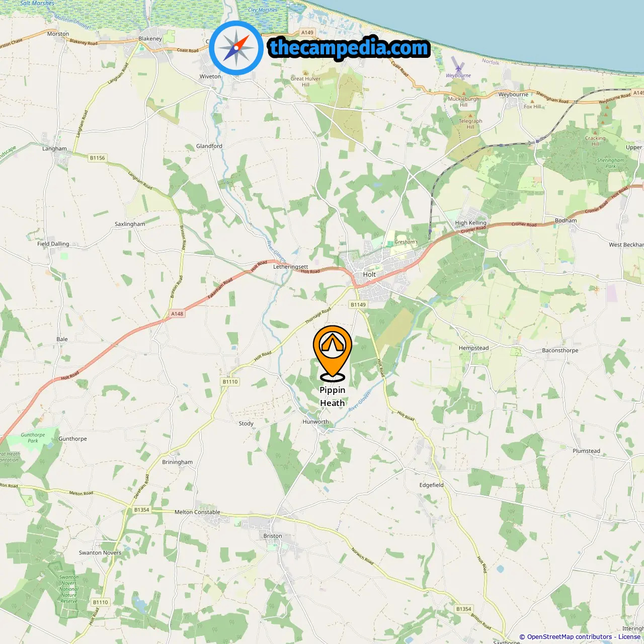Viewport: 644px width, 644px height.
Task: Select the B1149 road shield near Holt
Action: pyautogui.click(x=358, y=304)
